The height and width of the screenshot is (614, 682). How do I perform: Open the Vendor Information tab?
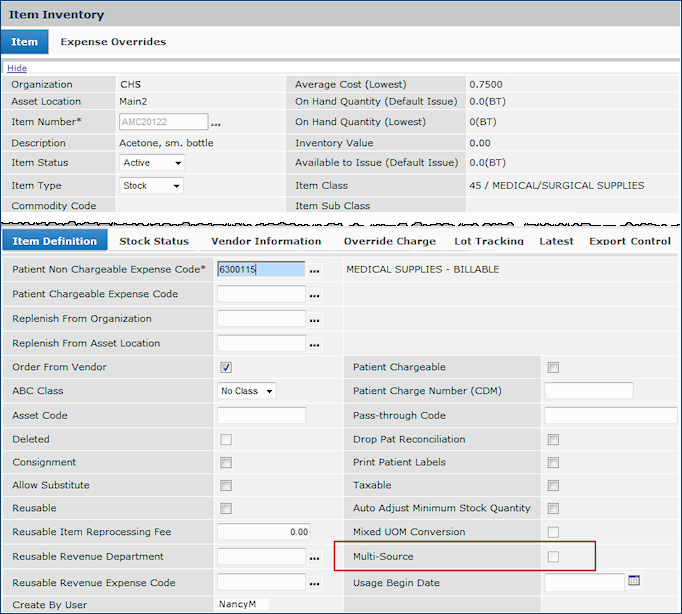point(266,241)
